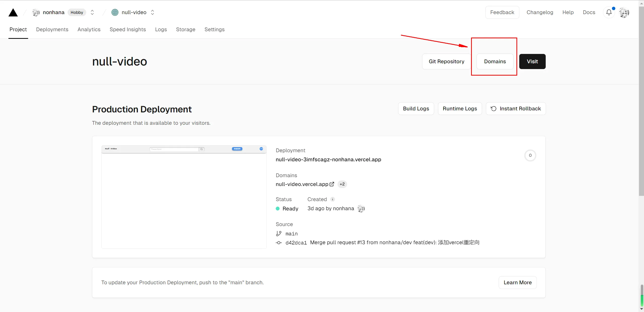This screenshot has width=644, height=312.
Task: Click the nonhana team avatar icon
Action: [36, 12]
